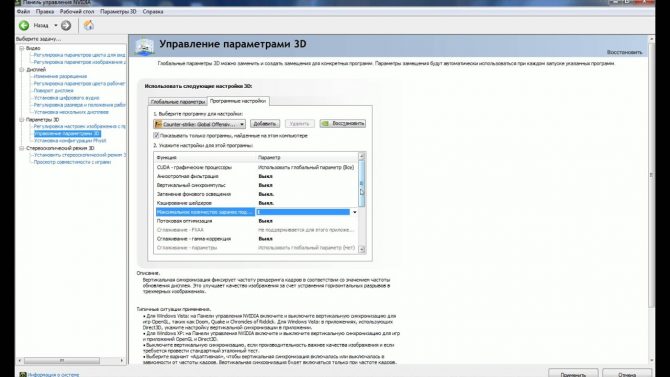
Task: Click the settings list vertical scrollbar thumb
Action: 362,184
